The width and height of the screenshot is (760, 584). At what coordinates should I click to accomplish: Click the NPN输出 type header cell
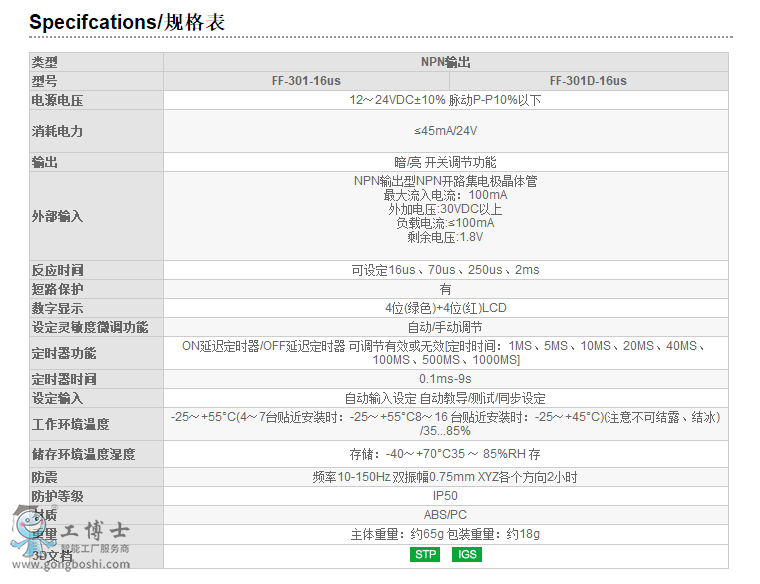pos(446,62)
